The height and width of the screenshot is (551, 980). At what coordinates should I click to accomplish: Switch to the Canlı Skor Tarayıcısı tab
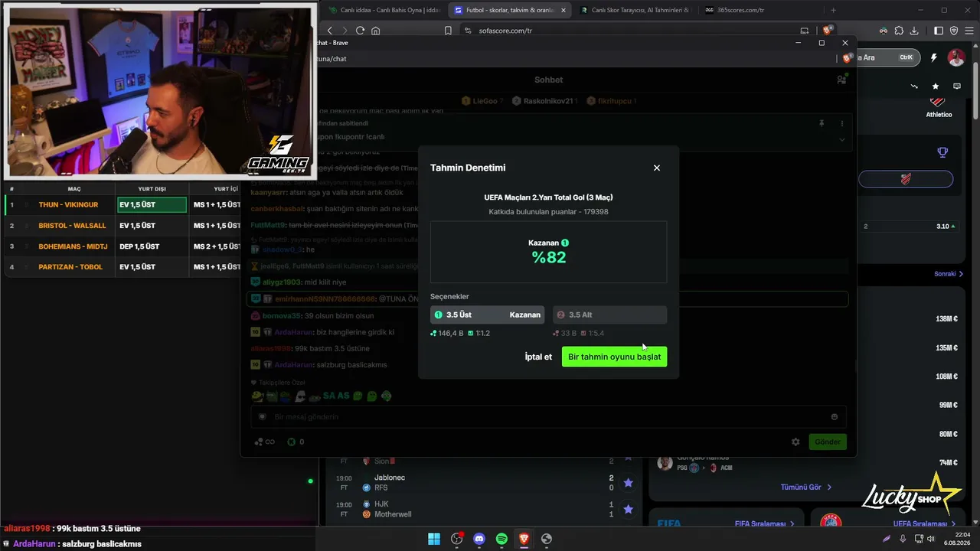pyautogui.click(x=635, y=10)
